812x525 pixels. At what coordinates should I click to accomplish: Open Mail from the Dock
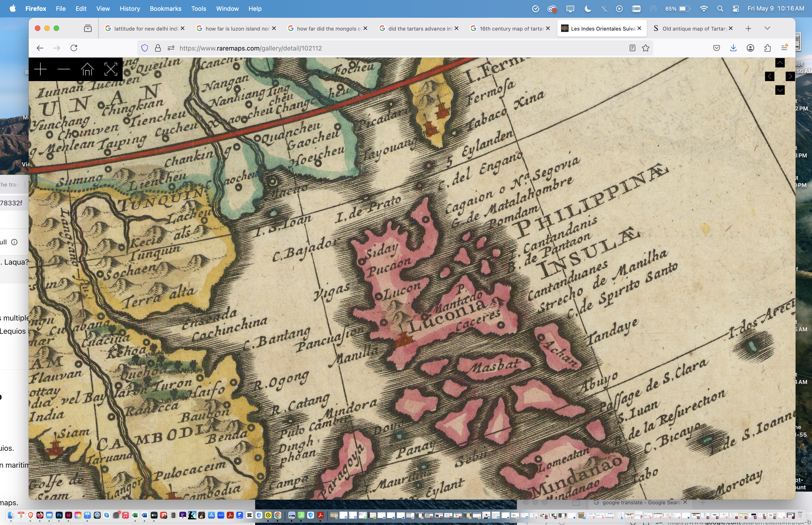tap(49, 515)
